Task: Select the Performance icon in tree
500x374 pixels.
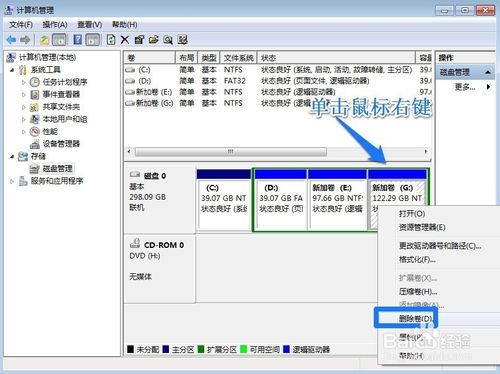Action: [x=35, y=132]
